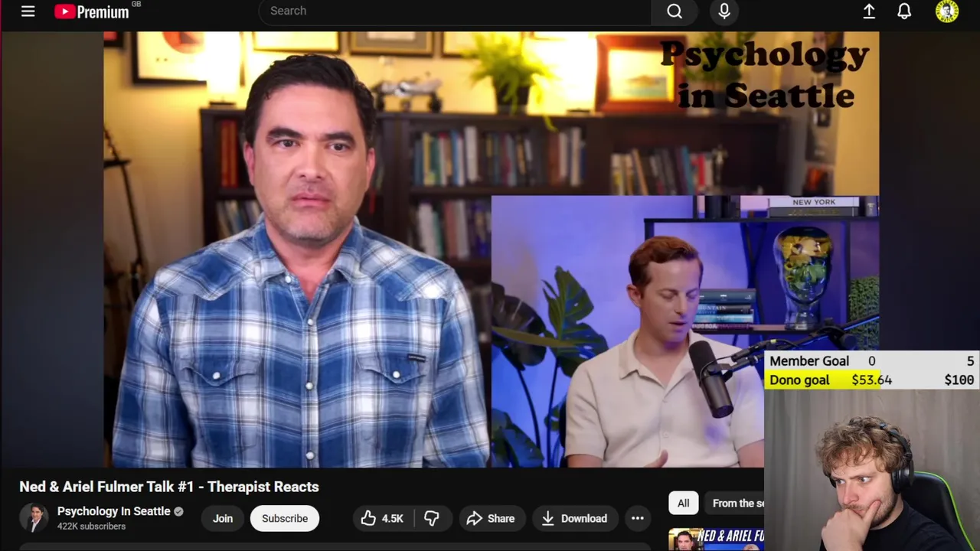The image size is (980, 551).
Task: Open Psychology In Seattle channel avatar
Action: pos(34,518)
